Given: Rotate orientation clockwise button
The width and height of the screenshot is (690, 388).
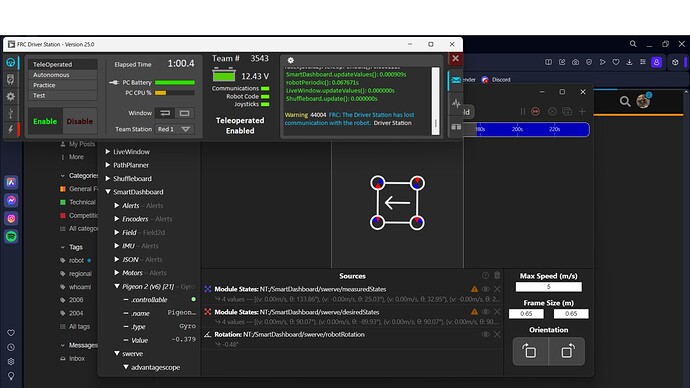Looking at the screenshot, I should click(x=567, y=351).
